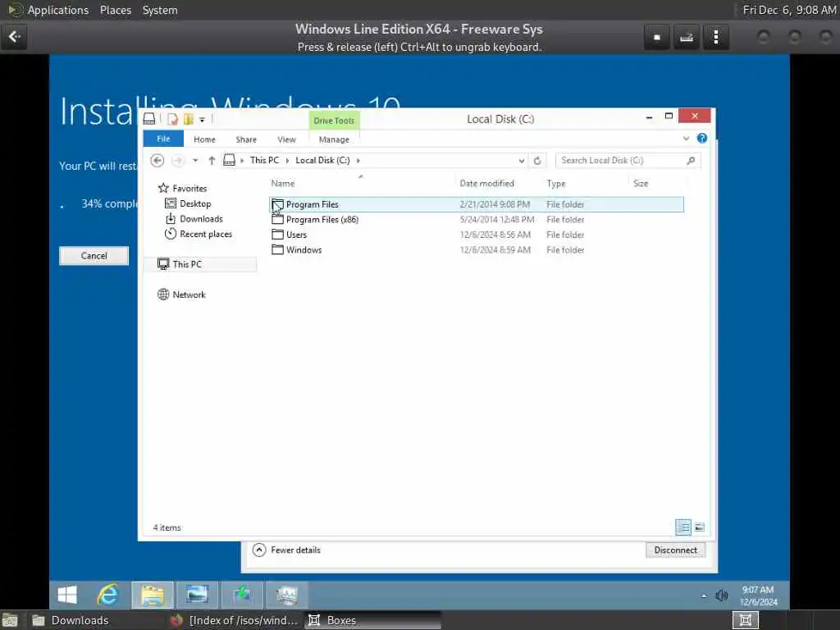Click the Explorer back navigation arrow
This screenshot has width=840, height=630.
point(157,160)
